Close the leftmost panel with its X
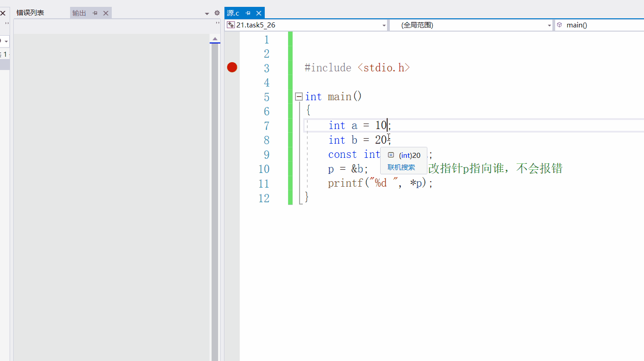 click(x=3, y=13)
